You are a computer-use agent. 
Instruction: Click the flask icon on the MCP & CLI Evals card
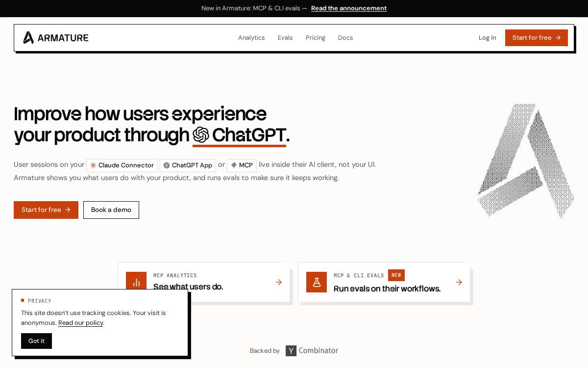pyautogui.click(x=317, y=282)
